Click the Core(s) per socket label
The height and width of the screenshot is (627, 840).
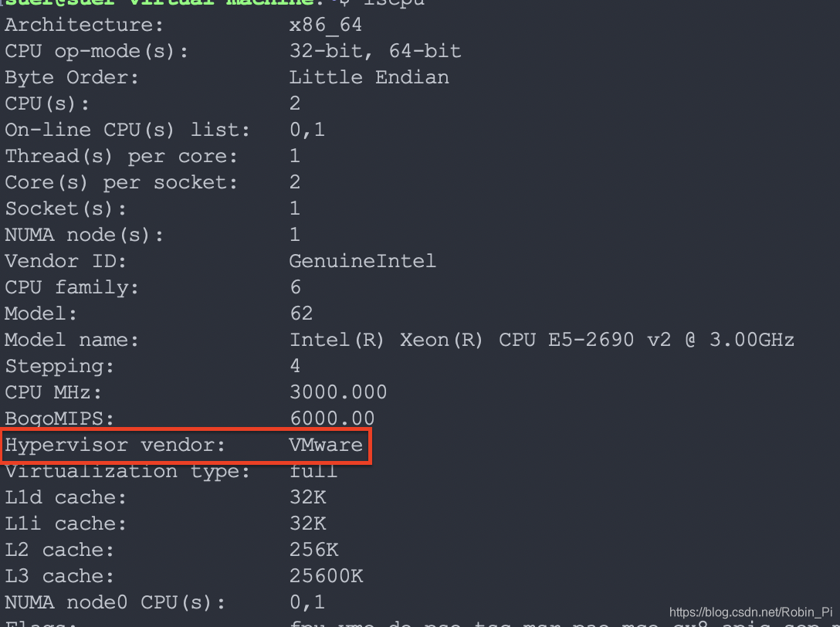pos(121,183)
